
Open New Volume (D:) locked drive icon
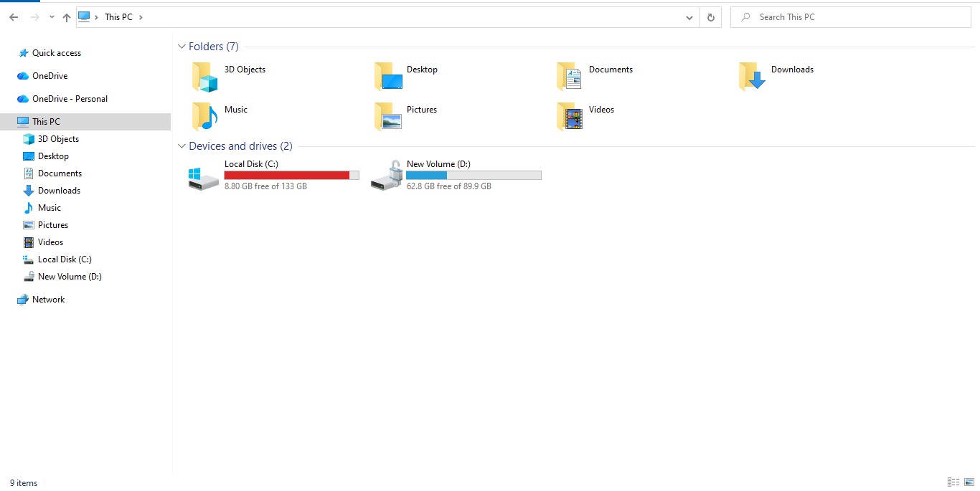(386, 176)
